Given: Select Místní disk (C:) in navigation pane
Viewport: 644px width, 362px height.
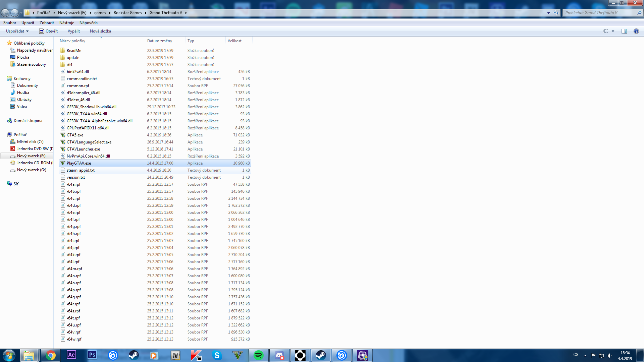Looking at the screenshot, I should coord(30,142).
